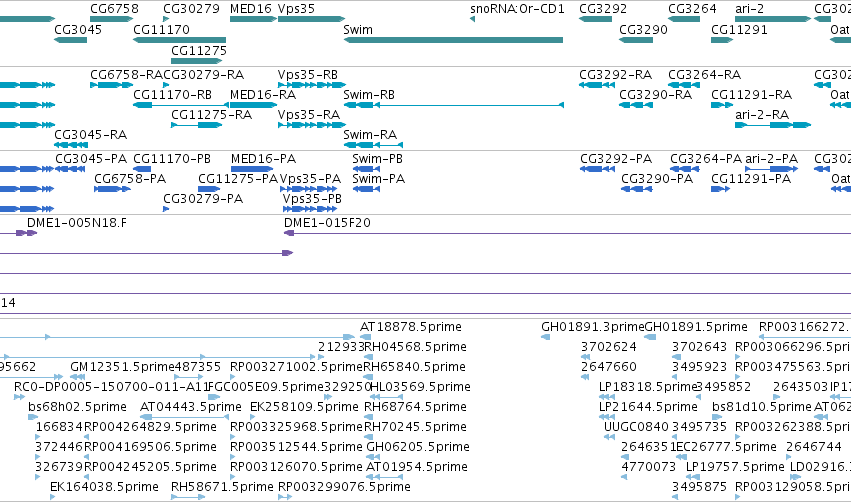Click the Vps35 gene label
Image resolution: width=851 pixels, height=502 pixels.
coord(296,9)
